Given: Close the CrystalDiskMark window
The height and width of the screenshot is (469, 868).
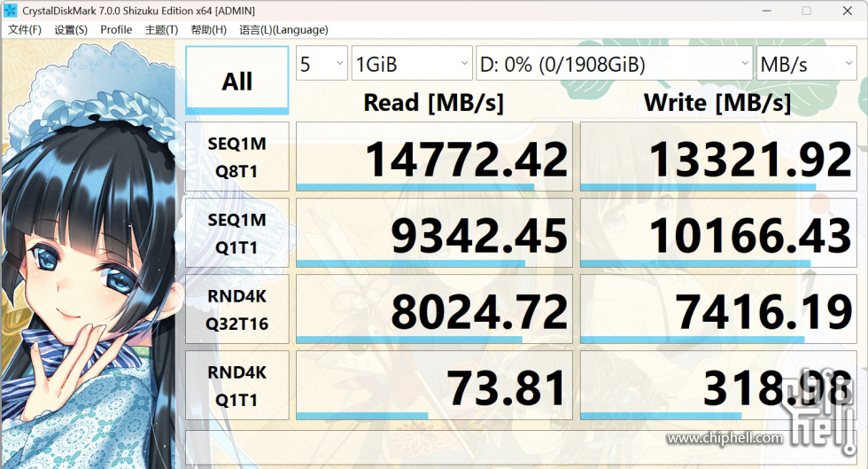Looking at the screenshot, I should point(847,11).
